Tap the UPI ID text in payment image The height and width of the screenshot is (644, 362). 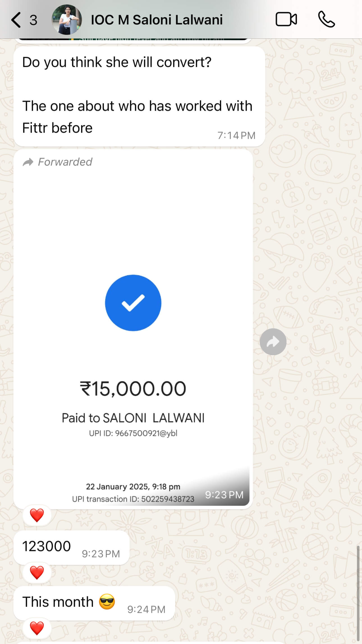[x=133, y=433]
